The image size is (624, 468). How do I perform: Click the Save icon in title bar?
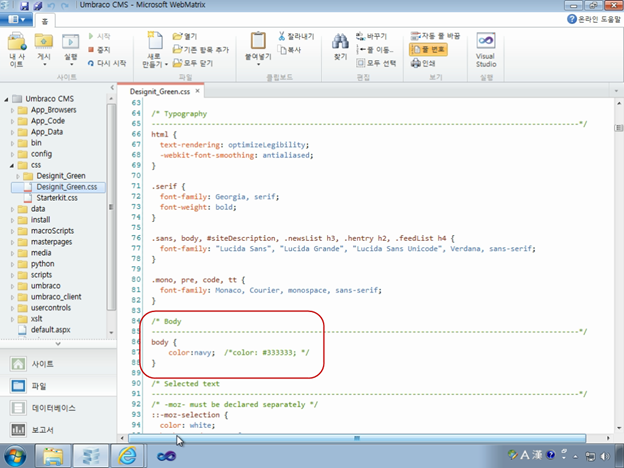[24, 6]
